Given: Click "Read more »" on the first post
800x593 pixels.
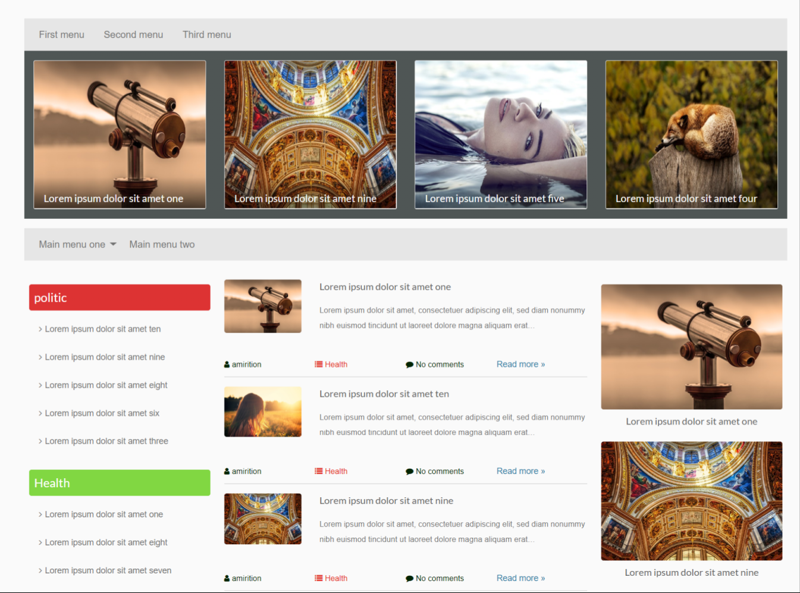Looking at the screenshot, I should click(x=520, y=364).
